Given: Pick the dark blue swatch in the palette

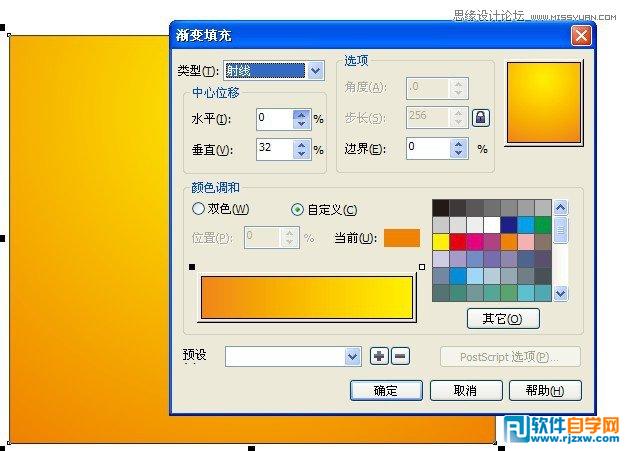Looking at the screenshot, I should coord(509,225).
